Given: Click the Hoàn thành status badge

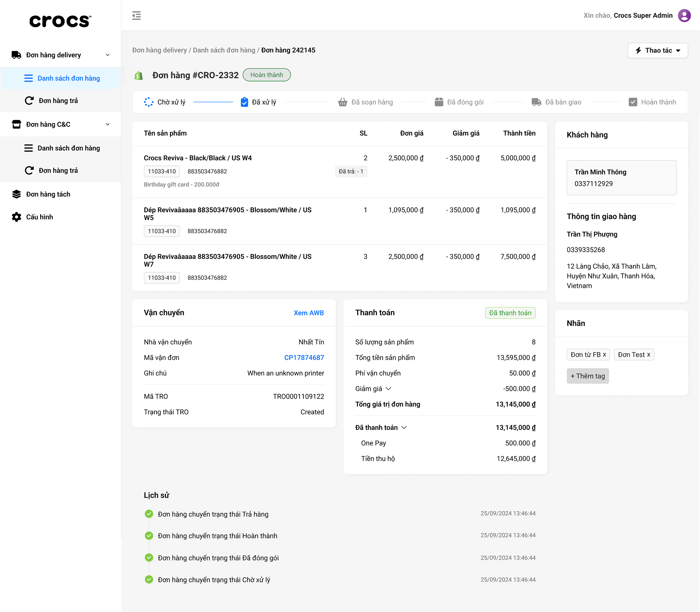Looking at the screenshot, I should click(267, 75).
